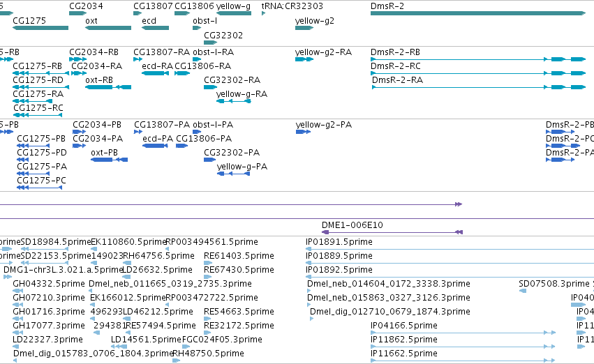Viewport: 594px width, 364px height.
Task: Click EST IP01892.5prime
Action: [450, 277]
